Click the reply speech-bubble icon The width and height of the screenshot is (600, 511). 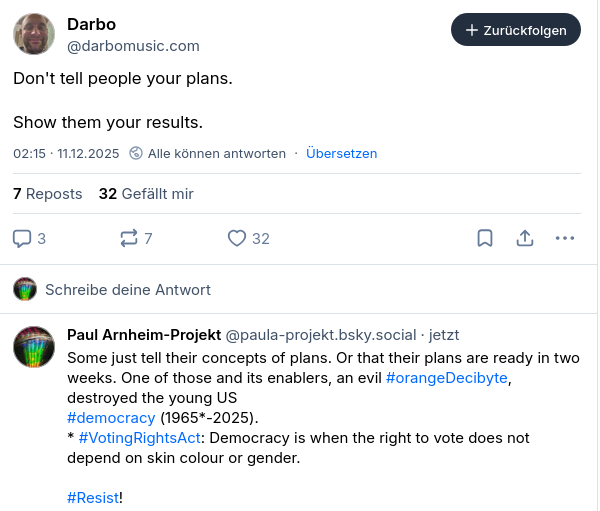23,238
